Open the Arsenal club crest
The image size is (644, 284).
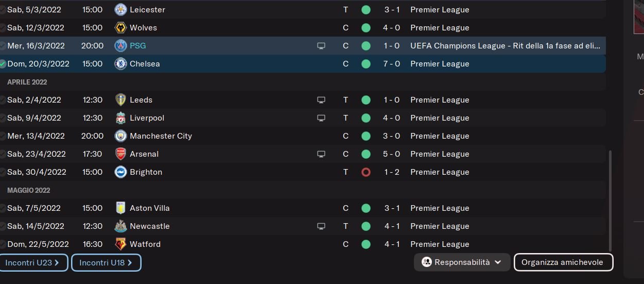(x=120, y=154)
